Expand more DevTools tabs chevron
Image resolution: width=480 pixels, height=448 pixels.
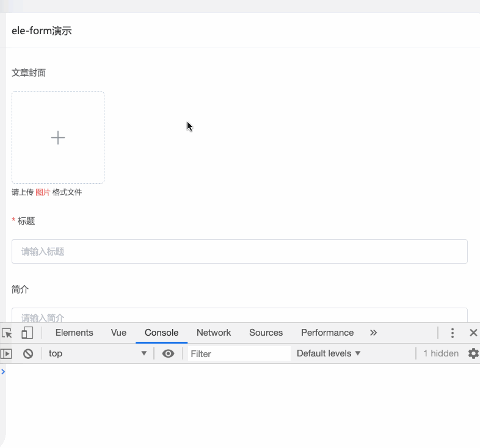tap(373, 333)
